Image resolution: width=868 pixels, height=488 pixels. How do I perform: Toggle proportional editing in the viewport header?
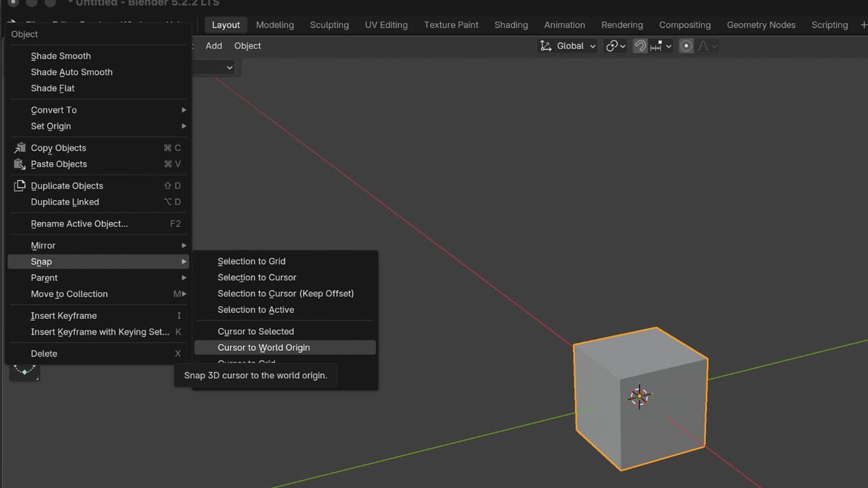click(686, 46)
